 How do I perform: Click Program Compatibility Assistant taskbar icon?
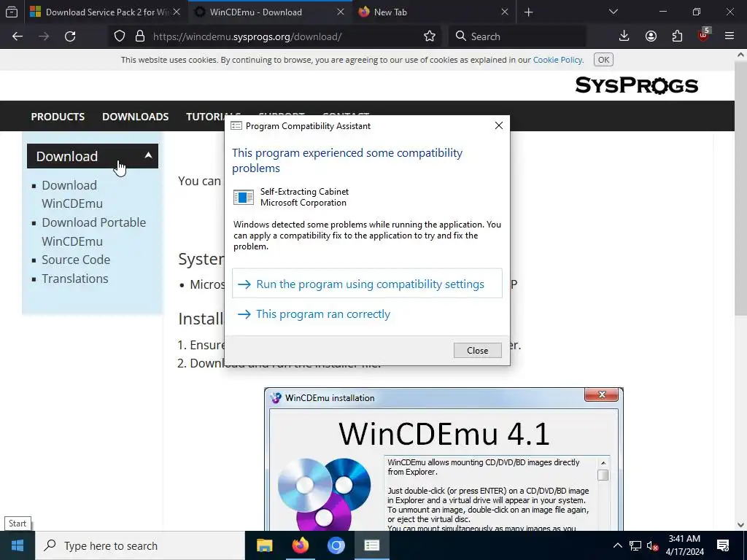(371, 545)
